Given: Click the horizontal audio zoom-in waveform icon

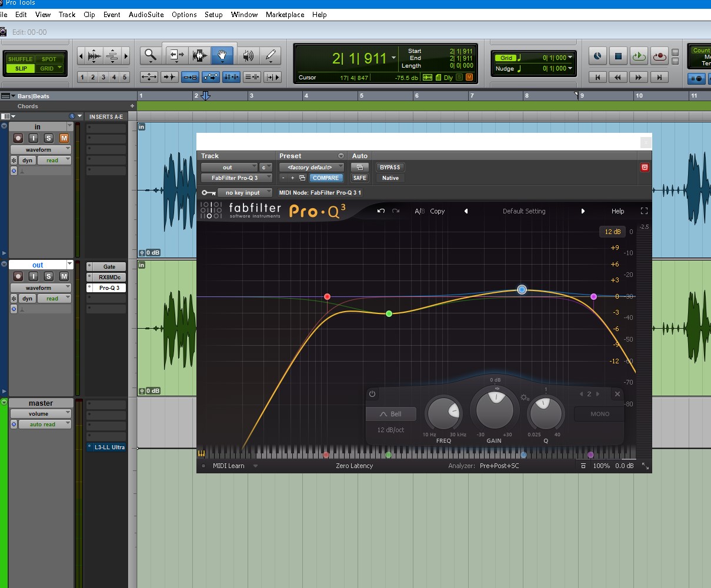Looking at the screenshot, I should tap(94, 56).
